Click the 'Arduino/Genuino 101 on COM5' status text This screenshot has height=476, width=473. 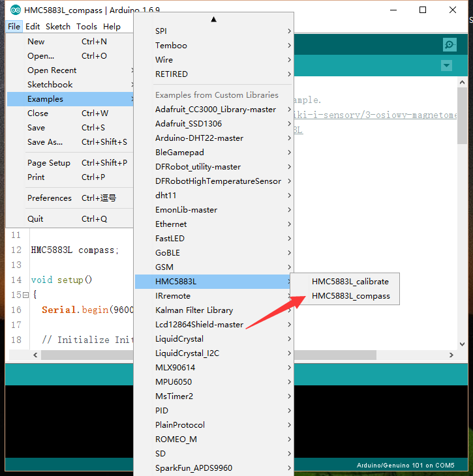[x=405, y=465]
